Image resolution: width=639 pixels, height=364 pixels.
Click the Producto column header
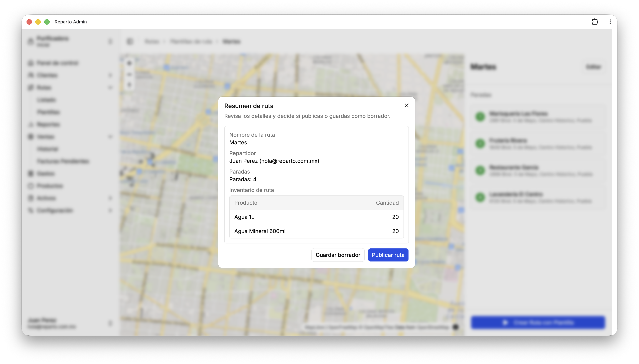245,203
